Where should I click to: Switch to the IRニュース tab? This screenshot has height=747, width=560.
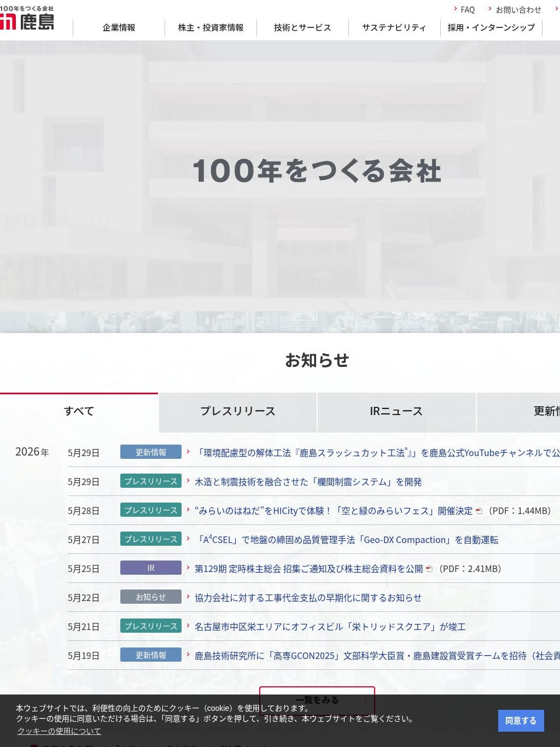coord(396,411)
